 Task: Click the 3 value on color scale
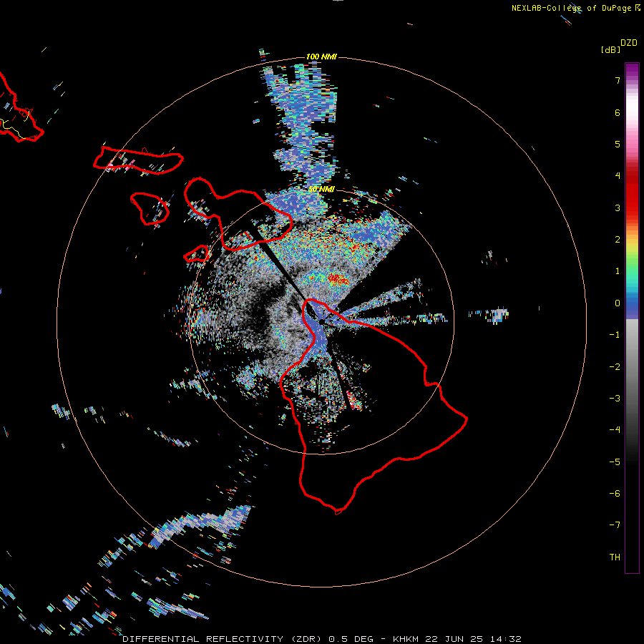[618, 208]
